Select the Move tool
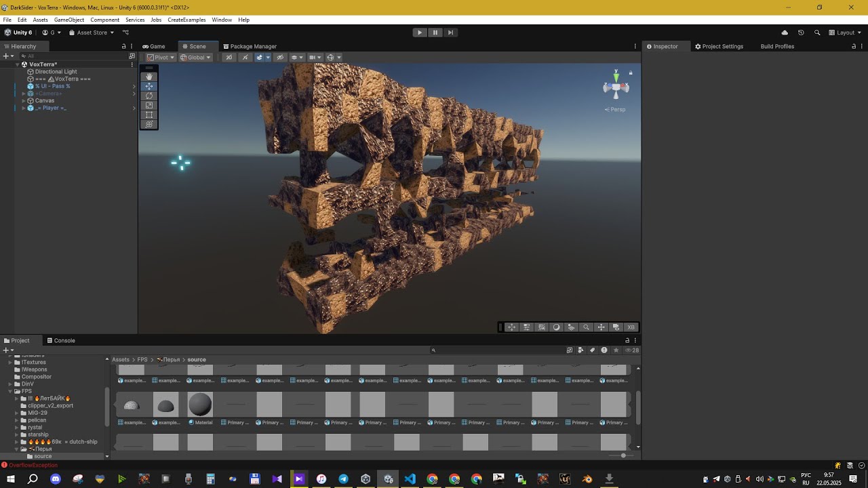The height and width of the screenshot is (488, 868). 149,86
